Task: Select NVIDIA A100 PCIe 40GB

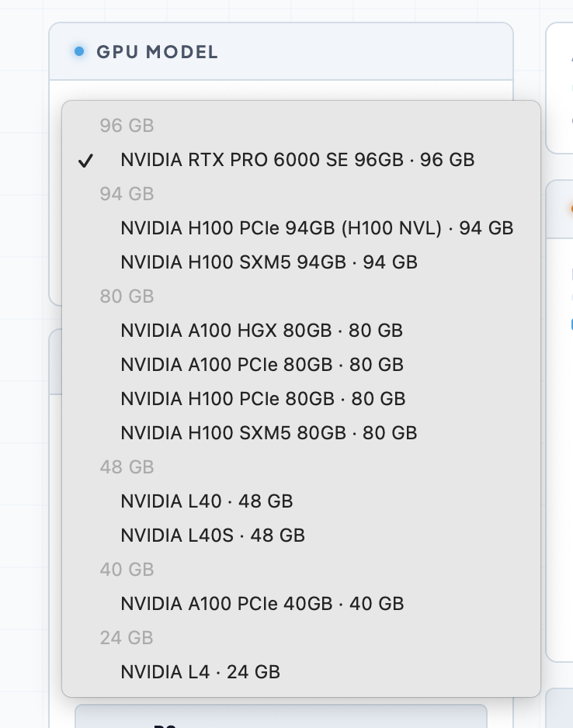Action: coord(261,604)
